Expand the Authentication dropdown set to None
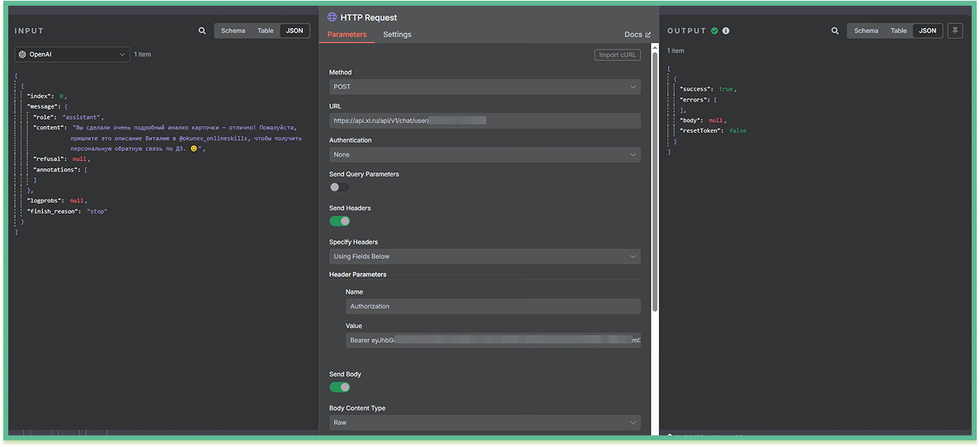The height and width of the screenshot is (447, 980). click(x=484, y=154)
